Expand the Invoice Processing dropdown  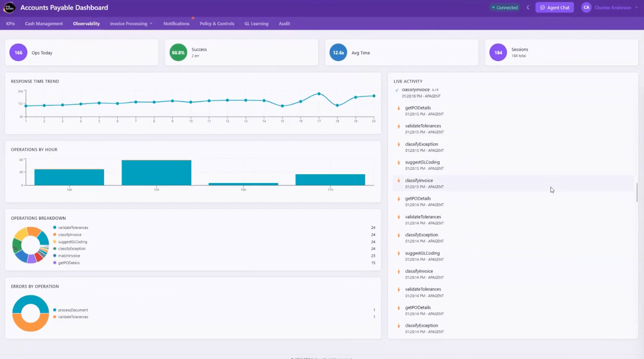point(131,24)
